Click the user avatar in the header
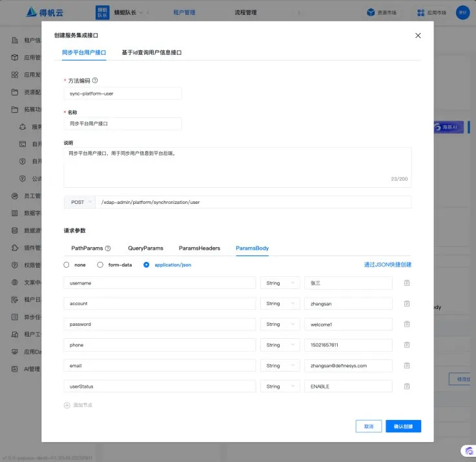476x462 pixels. tap(462, 12)
